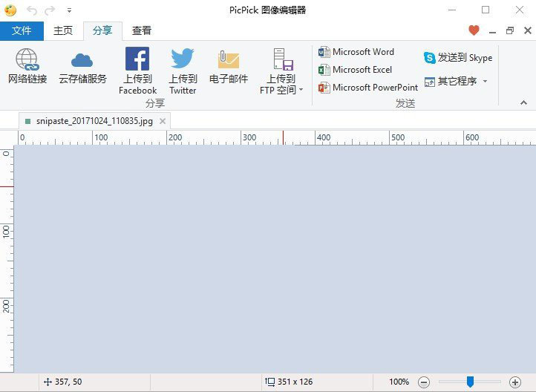Collapse the ribbon with the up chevron
Image resolution: width=536 pixels, height=392 pixels.
click(523, 102)
